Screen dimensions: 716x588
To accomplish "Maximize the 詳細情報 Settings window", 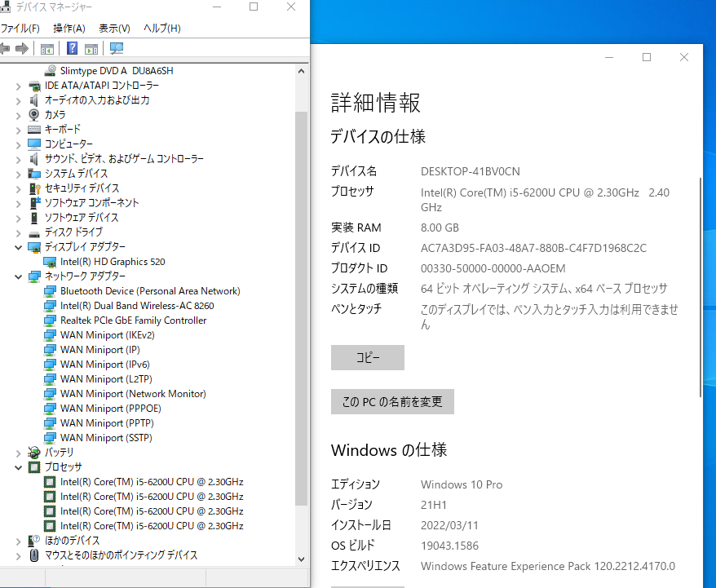I will (x=647, y=57).
